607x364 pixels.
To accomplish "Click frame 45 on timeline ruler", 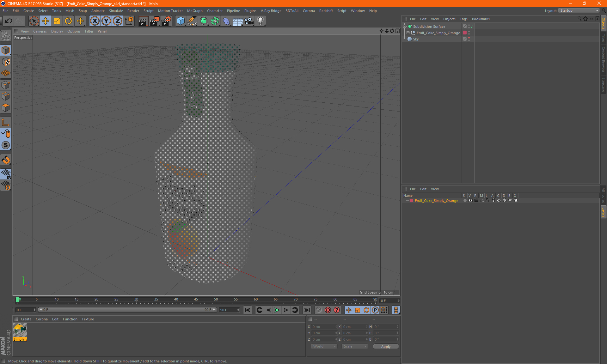I will pos(196,300).
